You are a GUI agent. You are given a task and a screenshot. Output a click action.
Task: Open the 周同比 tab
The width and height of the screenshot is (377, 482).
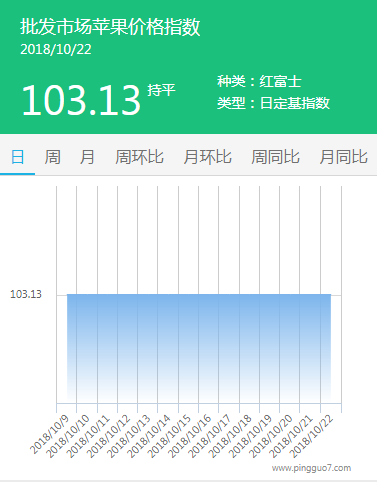(275, 157)
